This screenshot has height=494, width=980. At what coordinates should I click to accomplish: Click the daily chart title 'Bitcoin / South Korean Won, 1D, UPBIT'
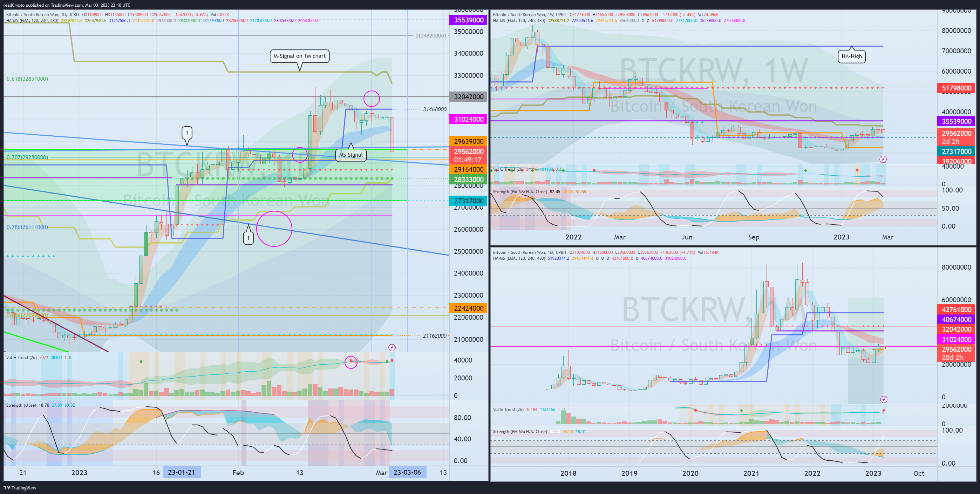click(43, 15)
